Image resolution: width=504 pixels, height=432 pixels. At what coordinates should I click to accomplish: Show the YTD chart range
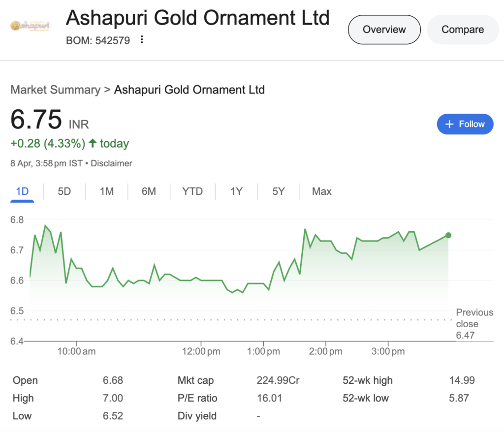pos(192,191)
